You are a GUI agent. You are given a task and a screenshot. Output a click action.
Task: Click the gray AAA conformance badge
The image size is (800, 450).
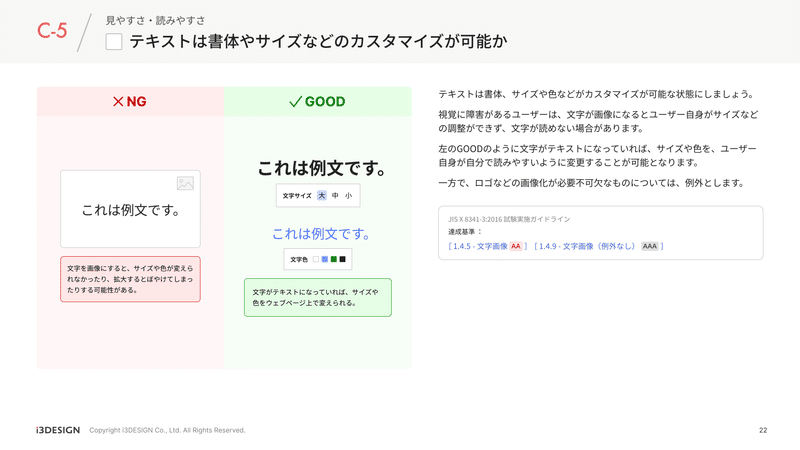click(x=649, y=246)
